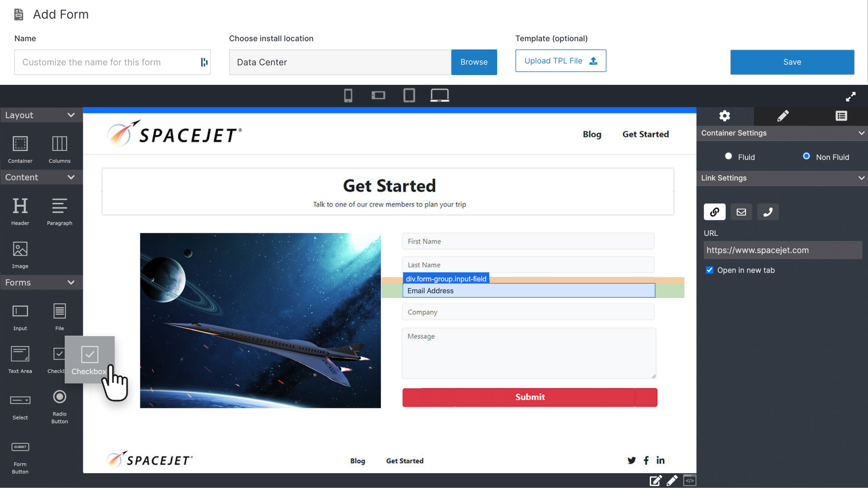Click Upload TPL File button

561,61
